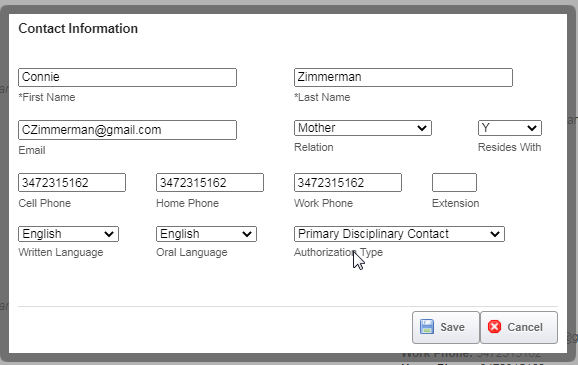Click the Resides With label

tap(509, 147)
